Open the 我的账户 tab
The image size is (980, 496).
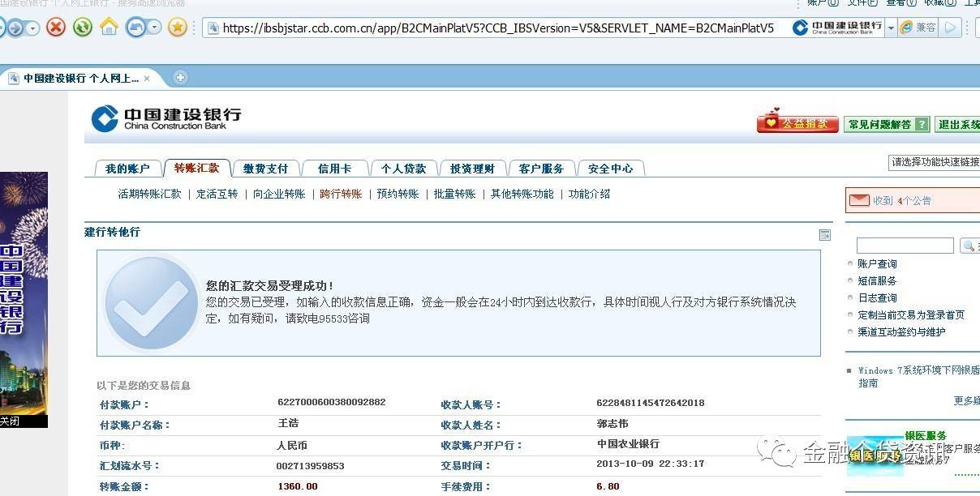pyautogui.click(x=127, y=169)
